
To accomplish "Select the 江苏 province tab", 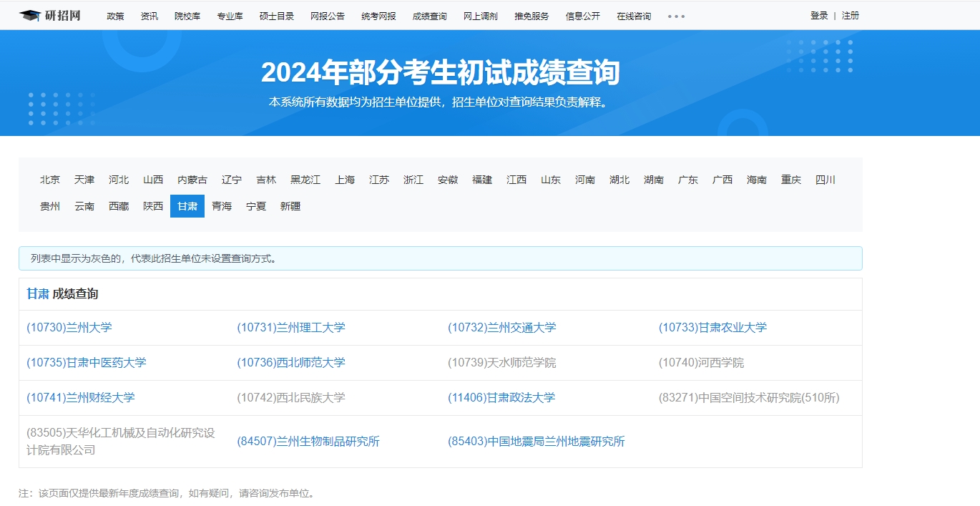I will click(379, 180).
